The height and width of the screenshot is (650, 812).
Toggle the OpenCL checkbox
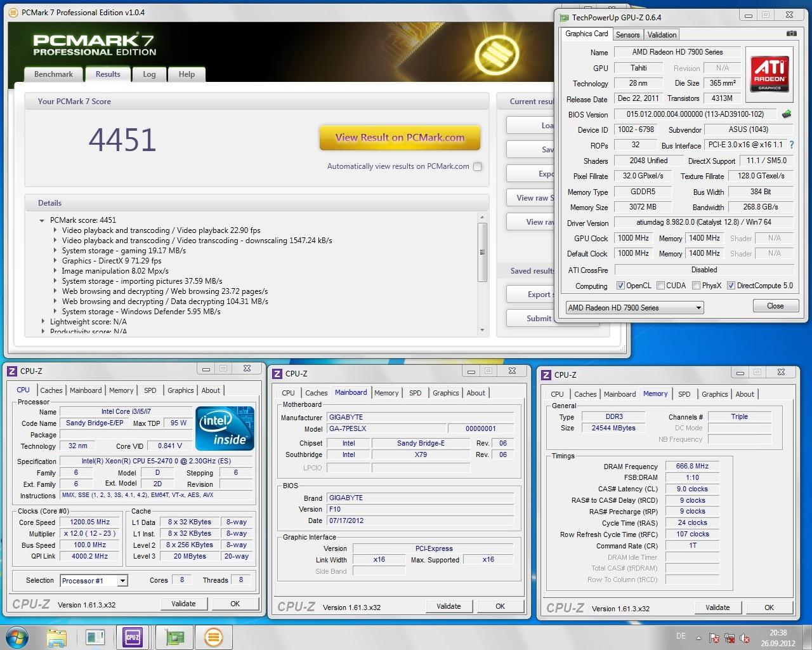click(620, 286)
